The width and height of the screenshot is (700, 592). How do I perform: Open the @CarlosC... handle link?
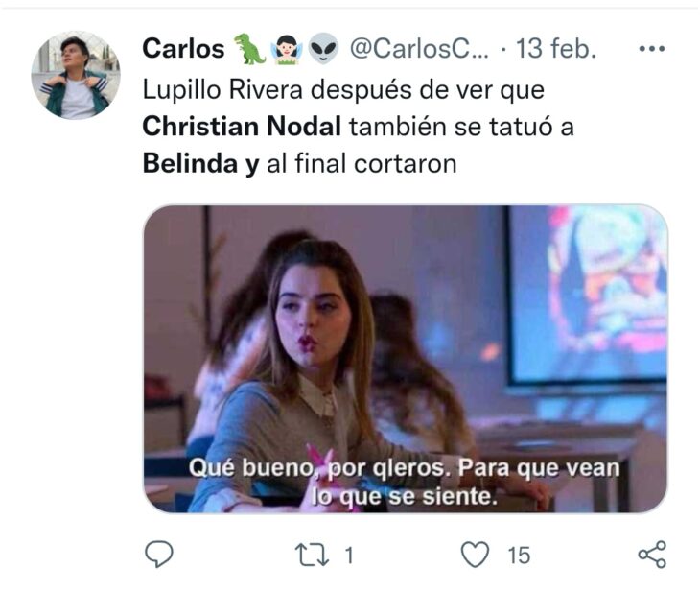coord(419,48)
